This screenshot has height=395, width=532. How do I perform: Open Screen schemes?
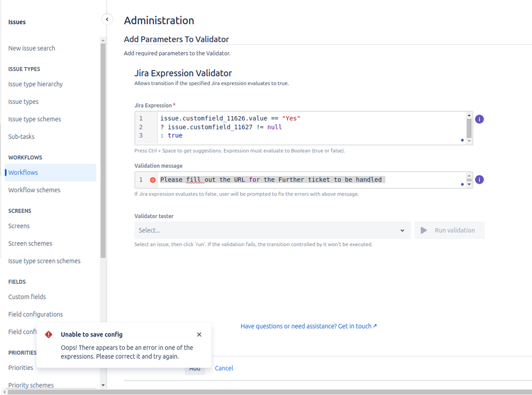(x=30, y=243)
